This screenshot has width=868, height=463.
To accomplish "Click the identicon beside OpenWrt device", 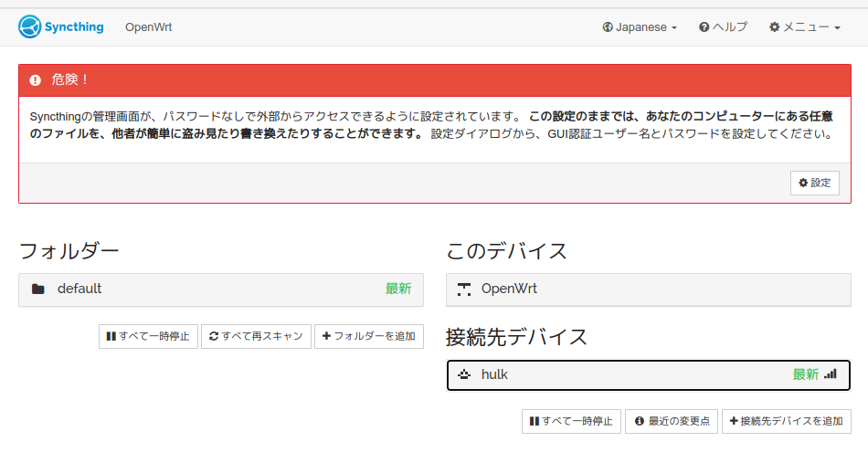I will coord(464,289).
